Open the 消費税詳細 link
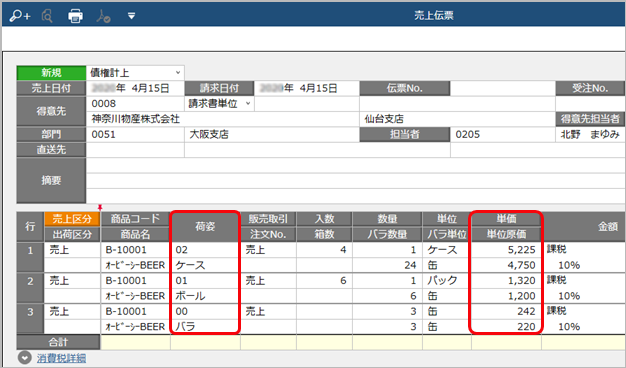Image resolution: width=626 pixels, height=368 pixels. [x=61, y=358]
